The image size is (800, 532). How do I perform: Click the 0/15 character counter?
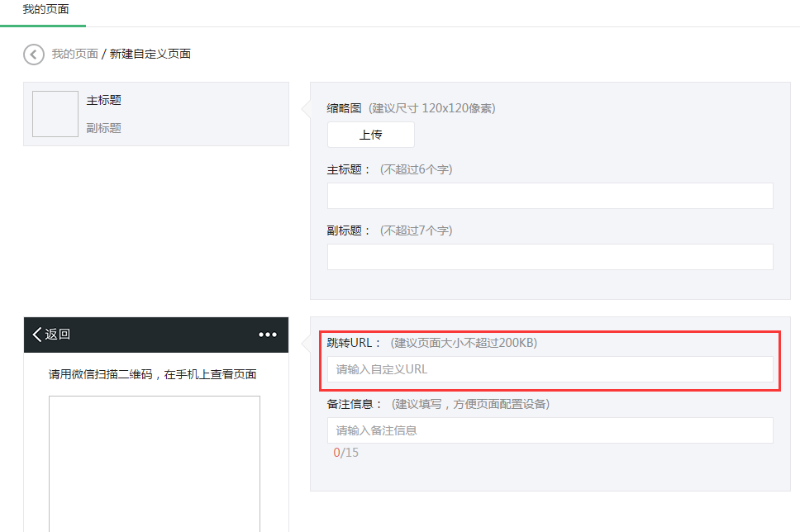346,453
